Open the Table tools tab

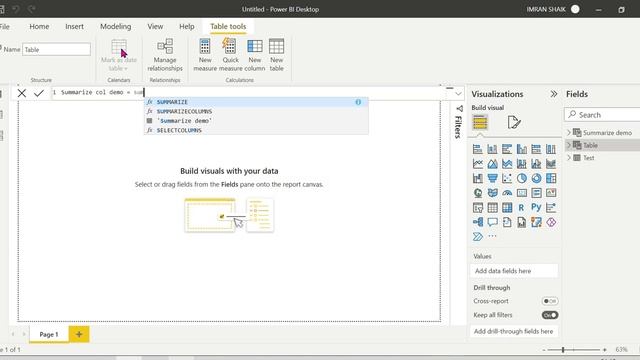[x=228, y=27]
